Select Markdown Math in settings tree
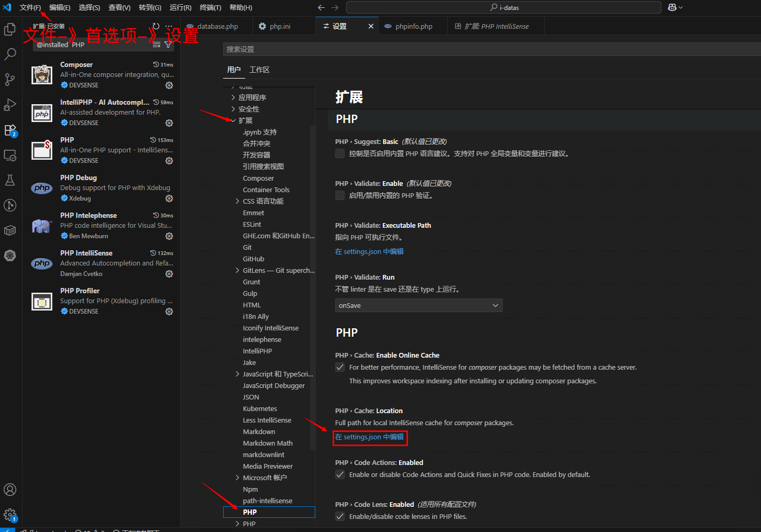This screenshot has height=532, width=761. pyautogui.click(x=268, y=443)
